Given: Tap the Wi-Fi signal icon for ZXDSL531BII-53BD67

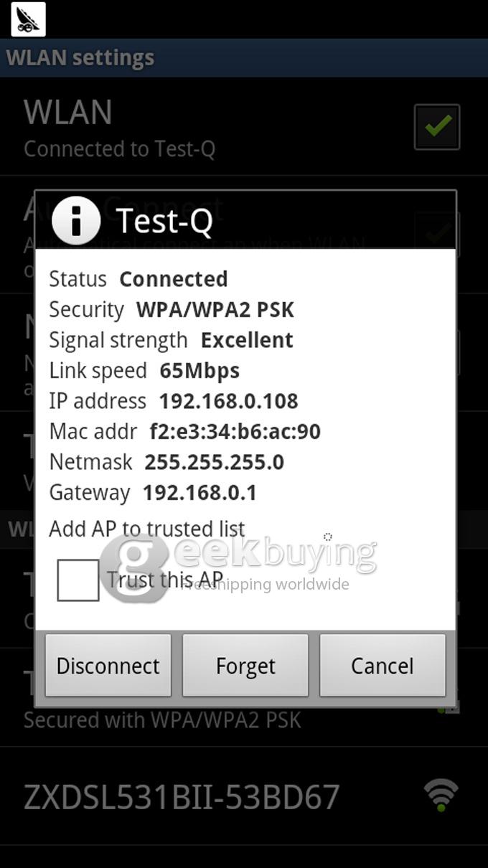Looking at the screenshot, I should pyautogui.click(x=441, y=796).
